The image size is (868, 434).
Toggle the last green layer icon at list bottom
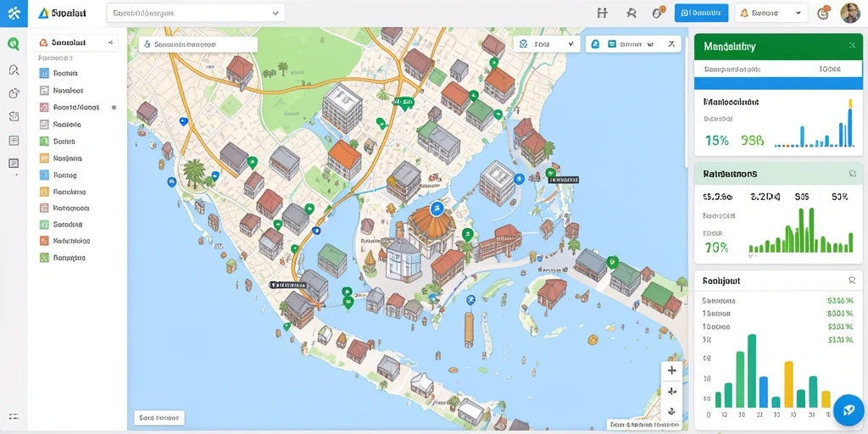[44, 258]
